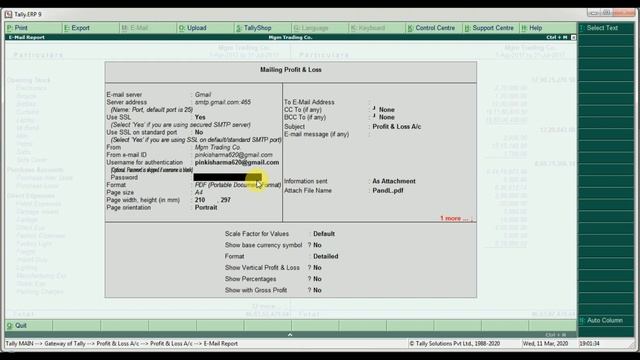Select the PDF format value

(x=238, y=185)
